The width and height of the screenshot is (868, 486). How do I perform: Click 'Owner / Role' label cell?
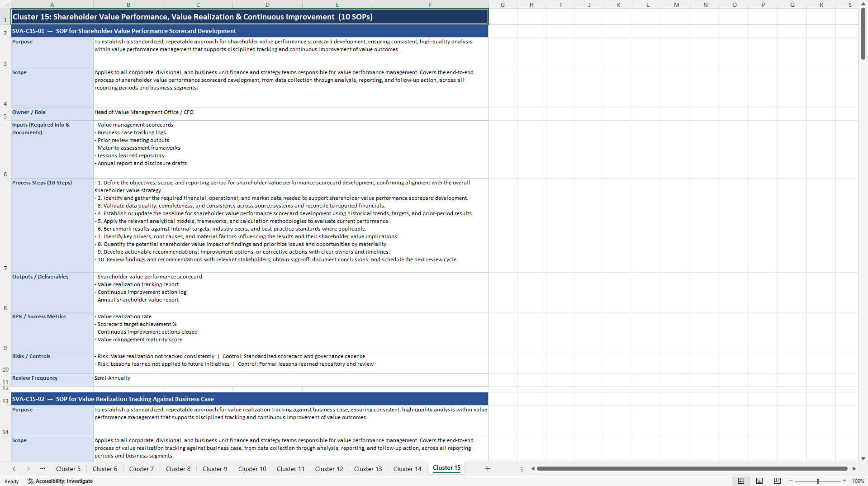[52, 114]
